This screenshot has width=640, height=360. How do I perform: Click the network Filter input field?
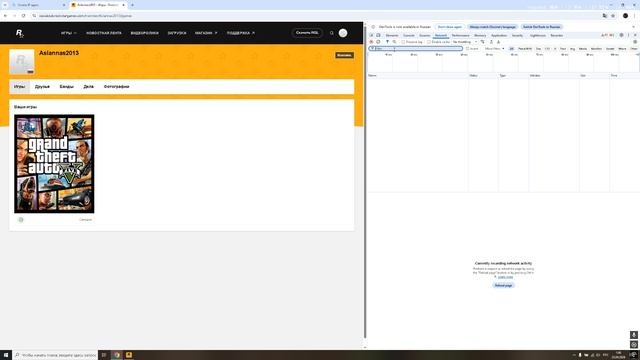click(416, 49)
